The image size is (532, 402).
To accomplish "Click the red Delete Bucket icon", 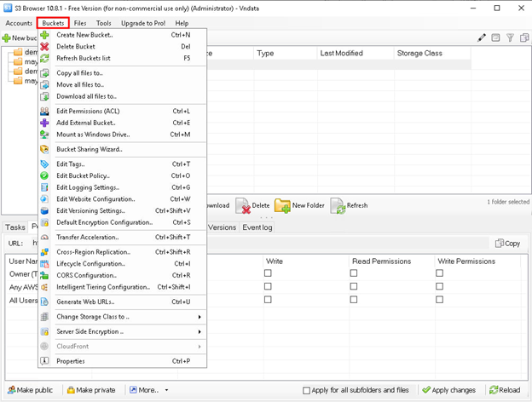I will coord(44,47).
